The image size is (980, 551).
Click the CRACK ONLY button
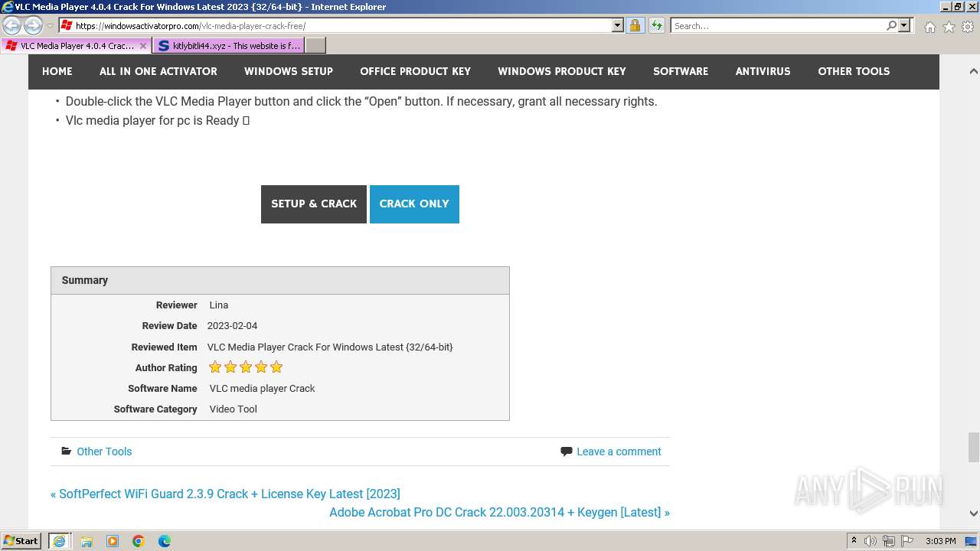(x=414, y=204)
